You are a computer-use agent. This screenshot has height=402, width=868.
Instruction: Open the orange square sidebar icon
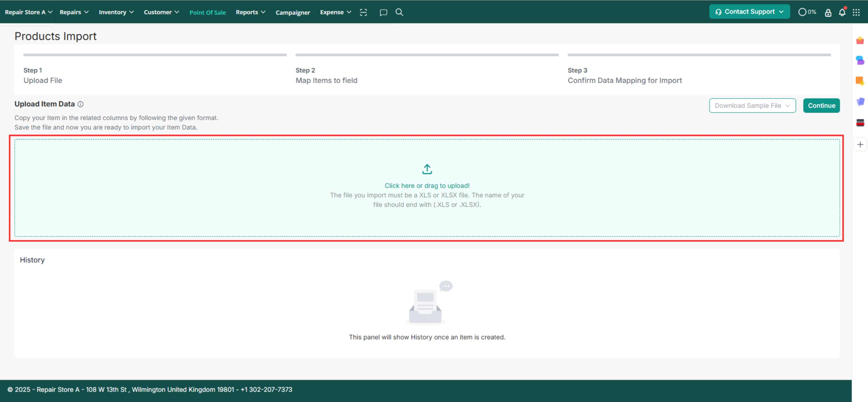click(x=860, y=81)
